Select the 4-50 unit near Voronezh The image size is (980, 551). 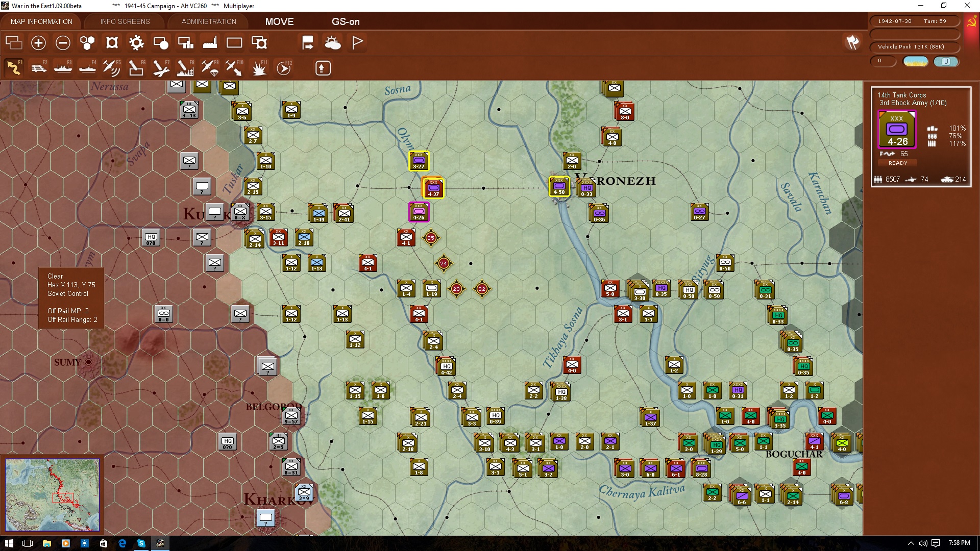(559, 186)
